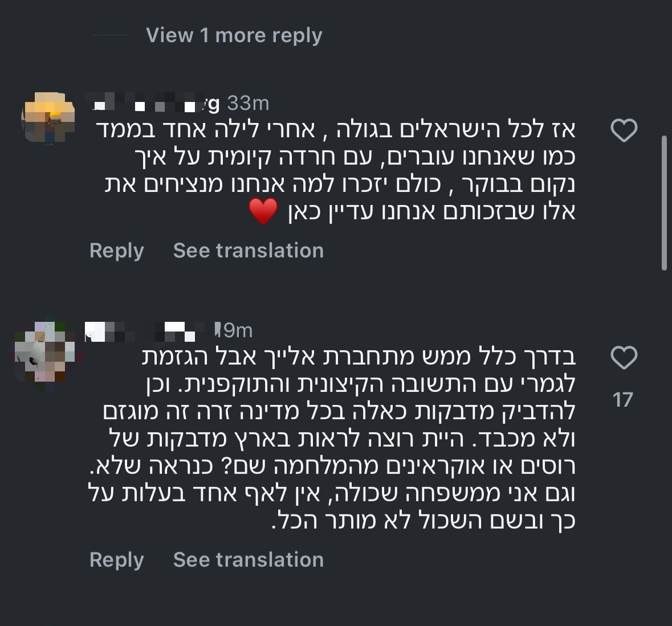Expand View 1 more reply
Image resolution: width=672 pixels, height=626 pixels.
234,35
